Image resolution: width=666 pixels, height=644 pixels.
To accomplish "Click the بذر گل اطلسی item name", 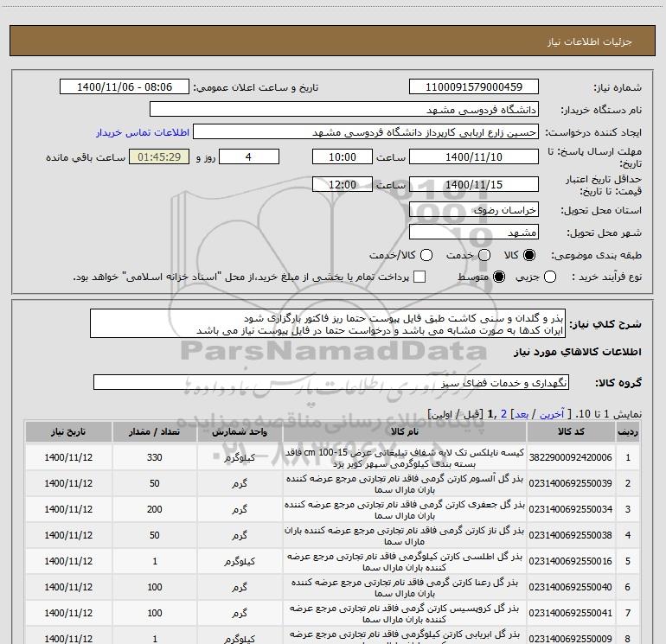I will (405, 562).
